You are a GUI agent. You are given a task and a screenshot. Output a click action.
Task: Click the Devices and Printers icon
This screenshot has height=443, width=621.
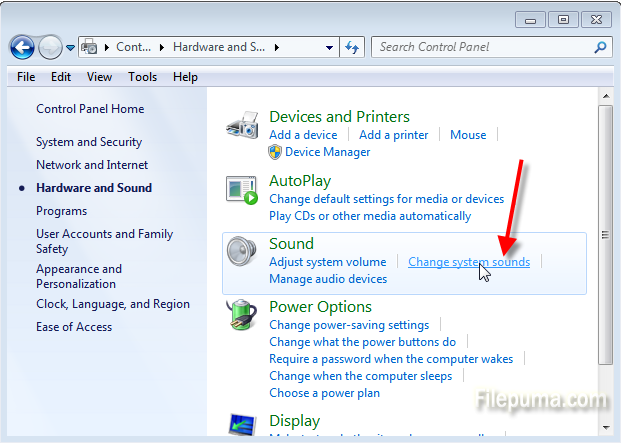click(x=242, y=127)
